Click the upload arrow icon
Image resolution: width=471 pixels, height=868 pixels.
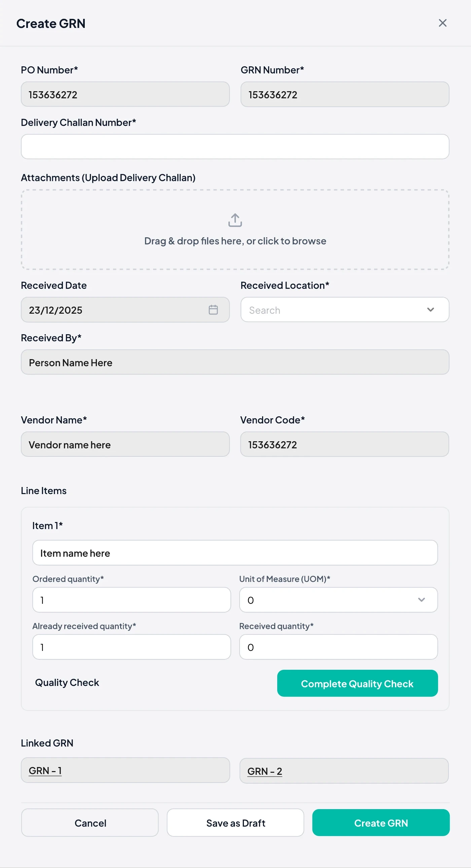point(235,220)
